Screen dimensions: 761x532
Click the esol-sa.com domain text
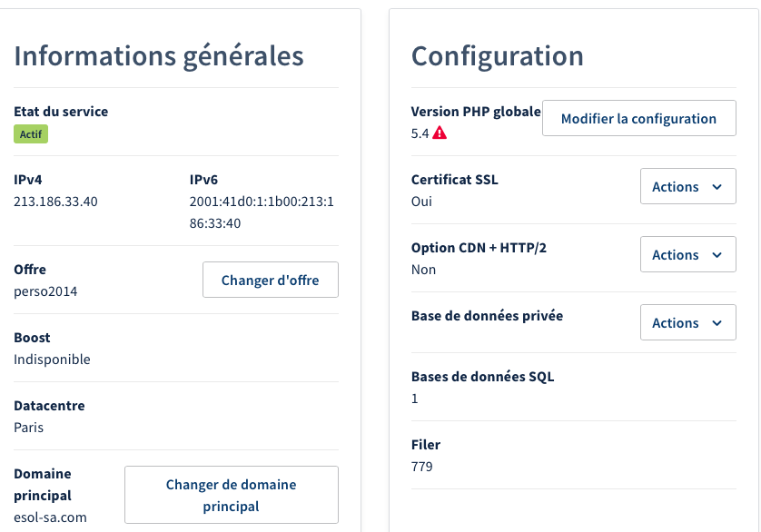click(x=51, y=517)
